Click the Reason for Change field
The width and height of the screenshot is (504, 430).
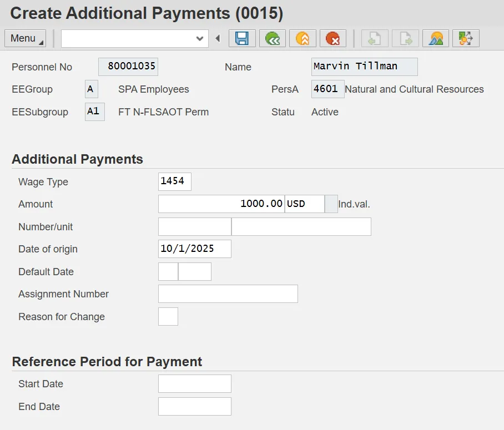pyautogui.click(x=168, y=317)
